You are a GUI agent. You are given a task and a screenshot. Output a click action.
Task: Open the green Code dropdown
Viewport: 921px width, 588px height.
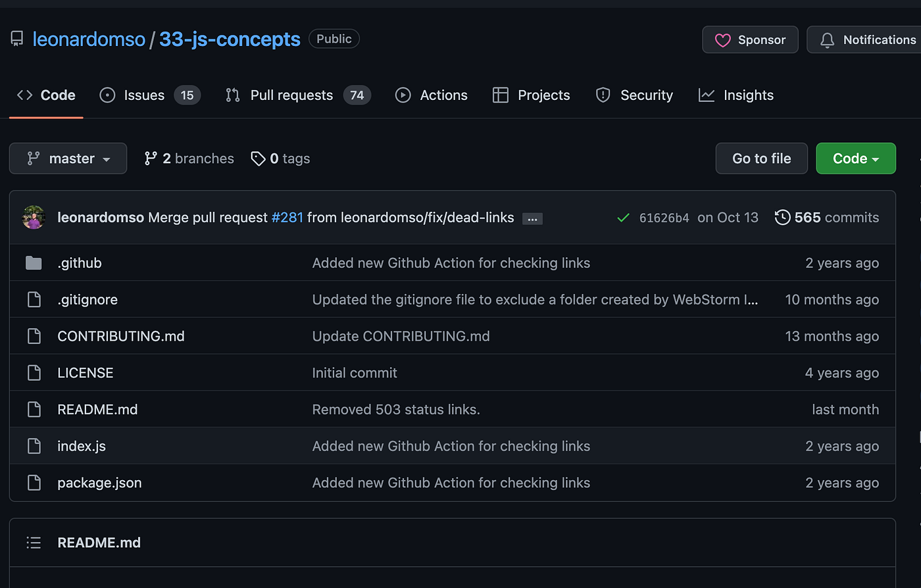point(855,159)
